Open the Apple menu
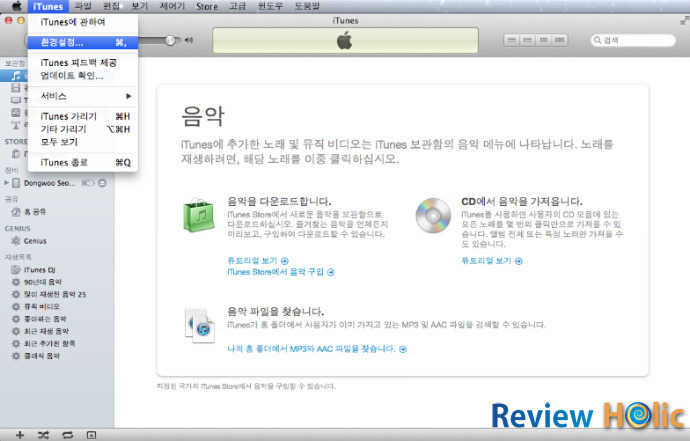Viewport: 690px width, 441px height. [x=17, y=6]
